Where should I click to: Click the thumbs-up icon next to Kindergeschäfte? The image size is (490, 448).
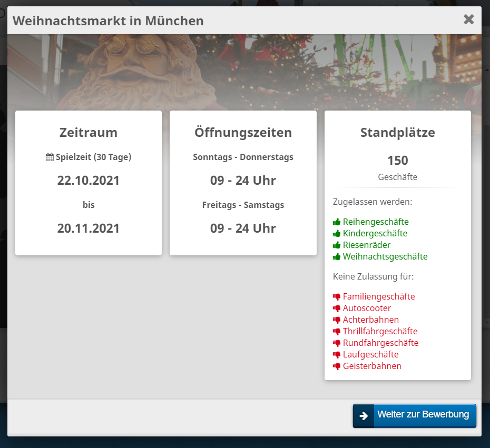pyautogui.click(x=337, y=234)
